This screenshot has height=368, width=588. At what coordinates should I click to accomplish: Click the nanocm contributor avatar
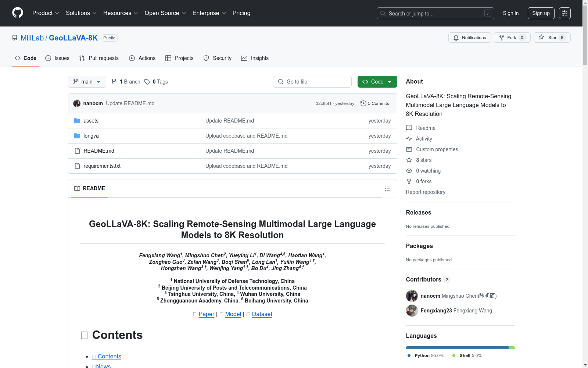click(412, 296)
